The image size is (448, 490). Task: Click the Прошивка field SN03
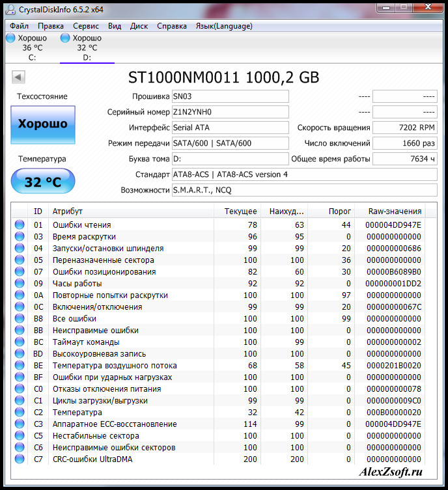coord(230,96)
